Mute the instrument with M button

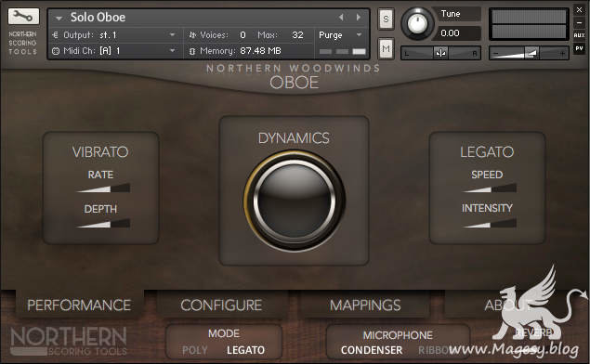tap(386, 48)
